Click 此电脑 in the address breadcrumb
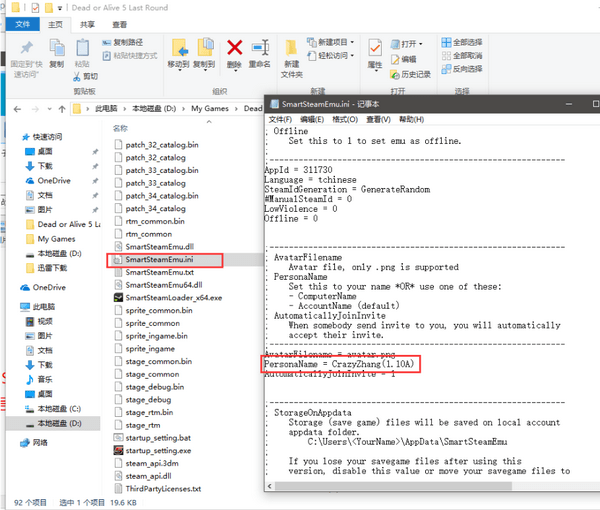Viewport: 600px width, 510px height. click(106, 109)
